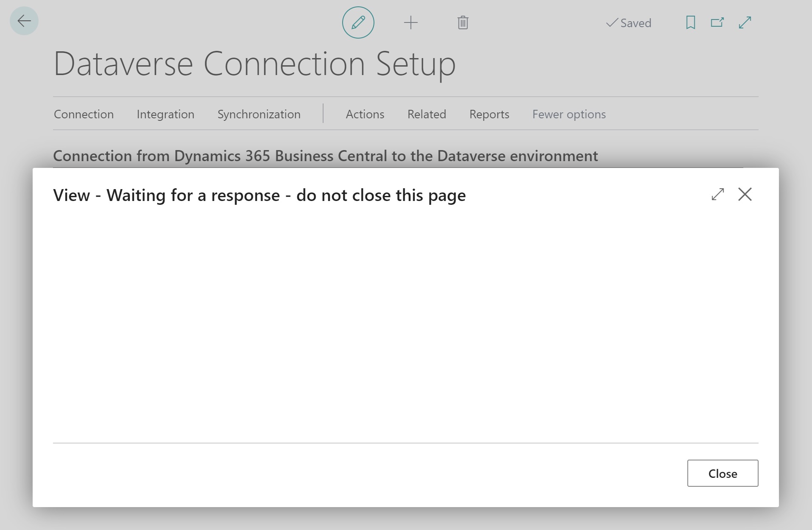Open the Integration menu
This screenshot has height=530, width=812.
coord(165,114)
